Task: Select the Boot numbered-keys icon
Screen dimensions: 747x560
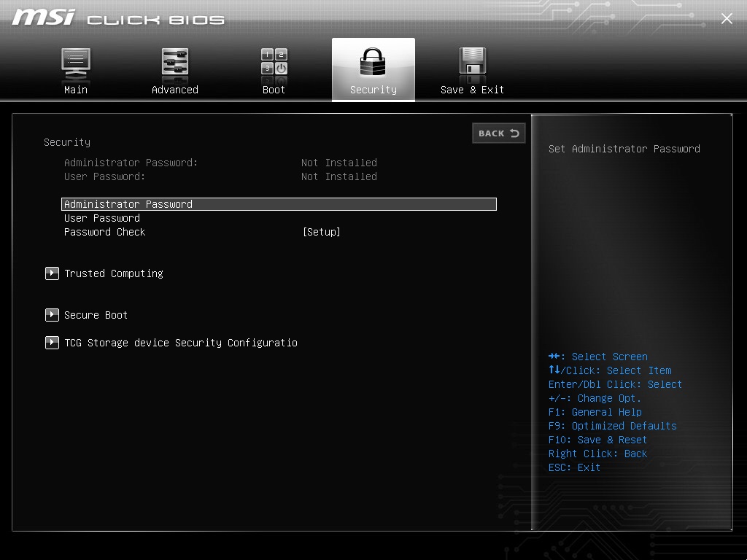Action: pos(274,63)
